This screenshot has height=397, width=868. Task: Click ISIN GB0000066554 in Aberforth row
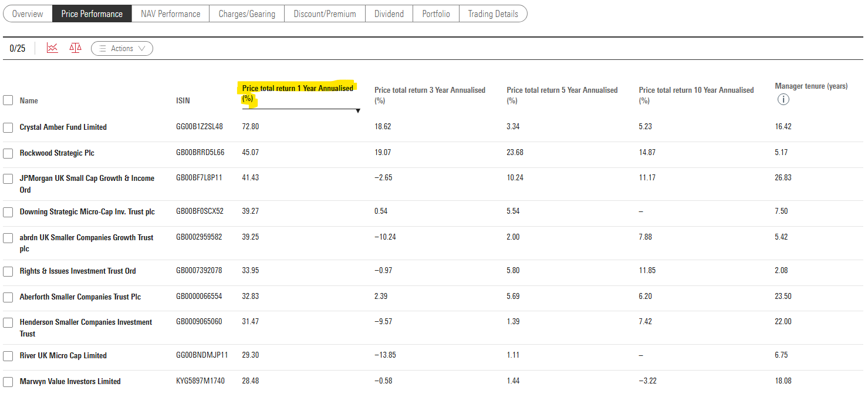point(199,296)
